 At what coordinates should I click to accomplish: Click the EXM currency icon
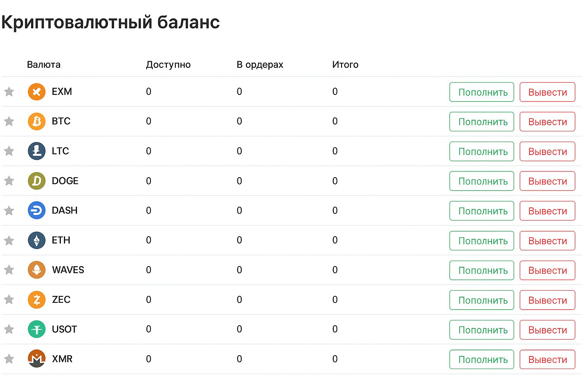point(36,92)
